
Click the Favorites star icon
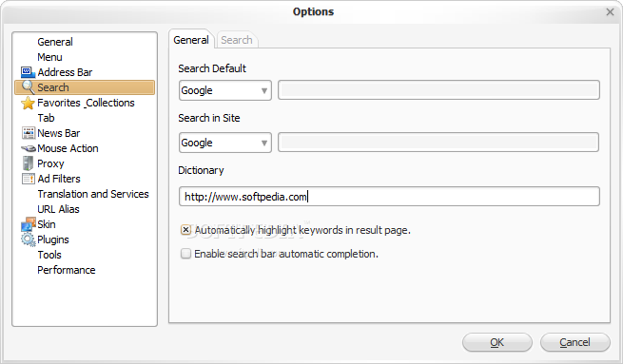pos(28,103)
